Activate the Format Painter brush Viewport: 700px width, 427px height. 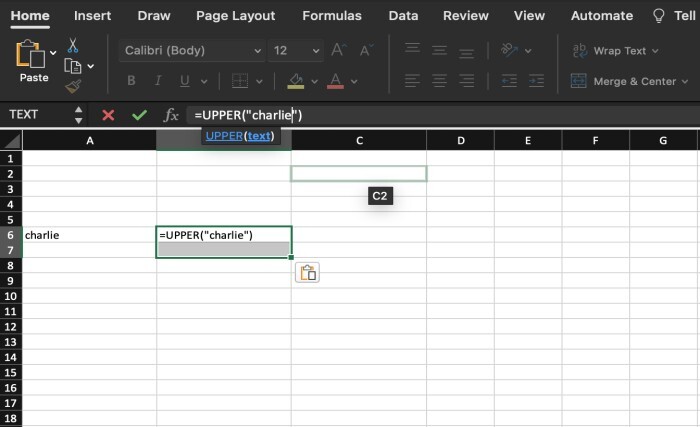[74, 86]
